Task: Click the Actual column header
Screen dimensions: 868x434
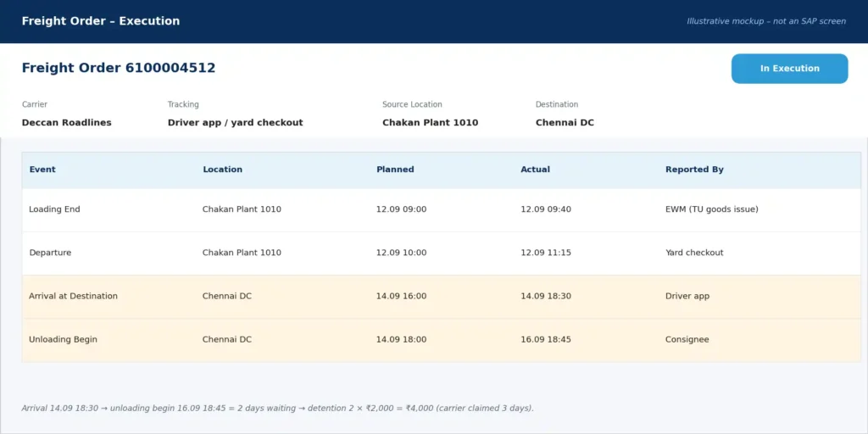Action: pyautogui.click(x=536, y=170)
